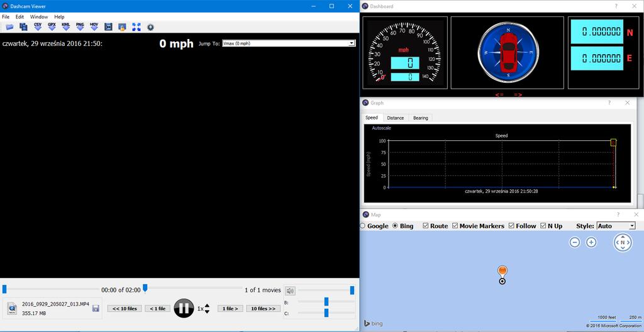Screen dimensions: 644x332
Task: Click the copy files toolbar icon
Action: point(23,27)
